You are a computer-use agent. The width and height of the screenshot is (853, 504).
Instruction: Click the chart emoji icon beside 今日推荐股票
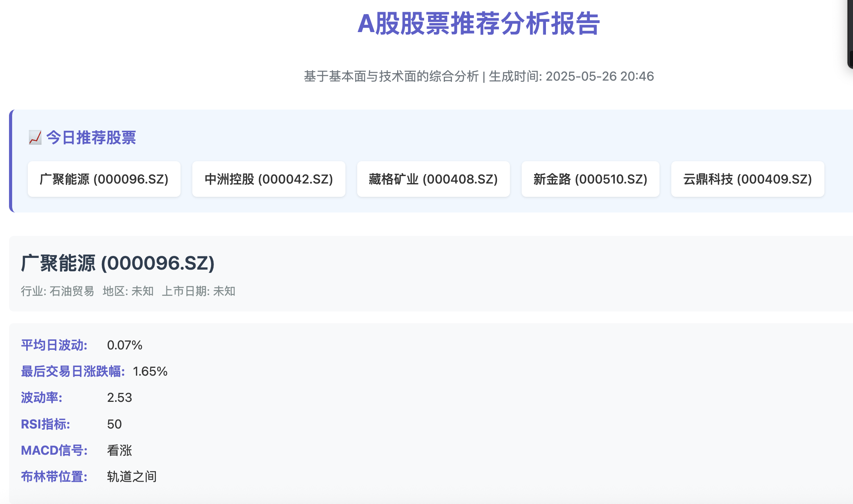pos(35,138)
